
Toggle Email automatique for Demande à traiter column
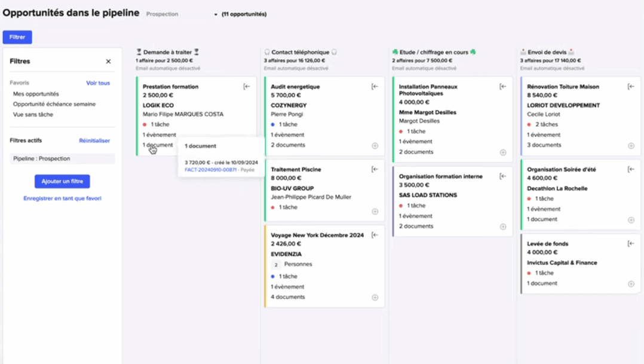point(169,68)
